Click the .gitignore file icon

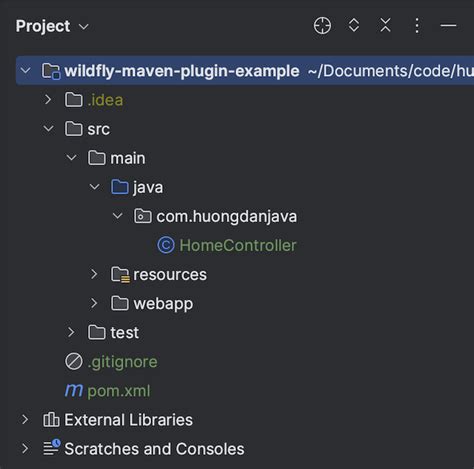coord(74,362)
